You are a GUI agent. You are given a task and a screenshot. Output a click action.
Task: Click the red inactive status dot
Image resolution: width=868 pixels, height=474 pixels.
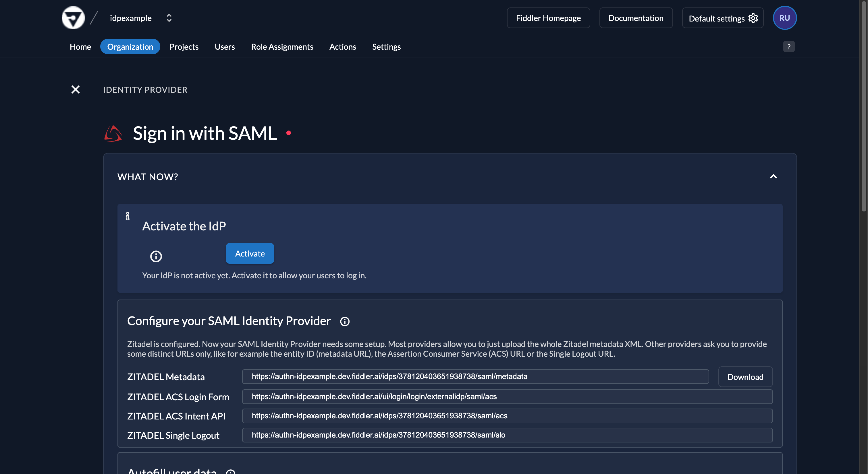click(289, 133)
